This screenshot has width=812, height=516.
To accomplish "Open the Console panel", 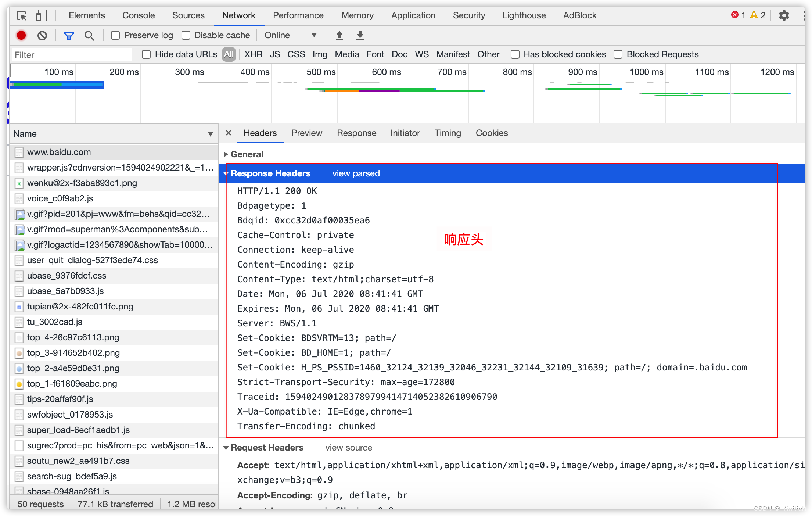I will [x=138, y=15].
